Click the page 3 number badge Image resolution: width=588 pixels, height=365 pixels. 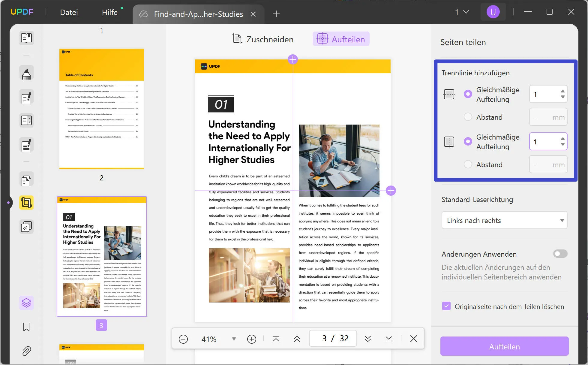101,325
